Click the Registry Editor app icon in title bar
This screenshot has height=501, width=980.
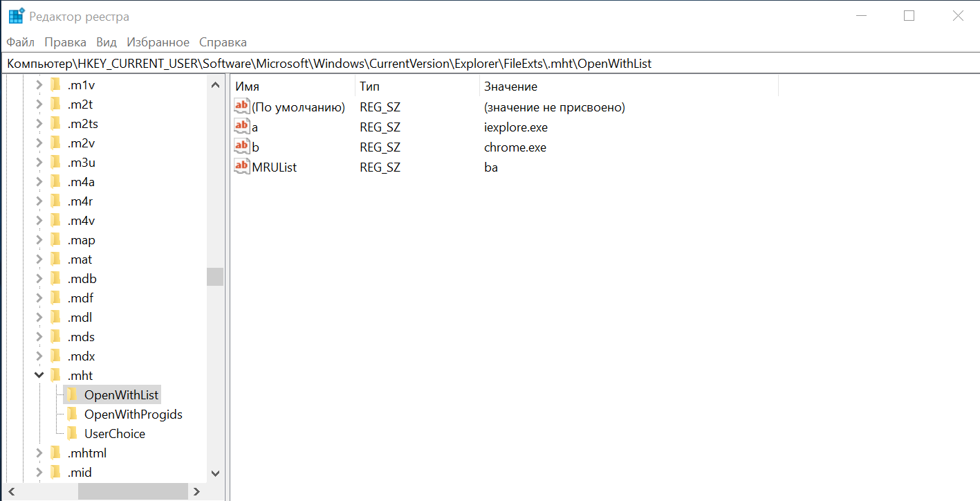[17, 16]
